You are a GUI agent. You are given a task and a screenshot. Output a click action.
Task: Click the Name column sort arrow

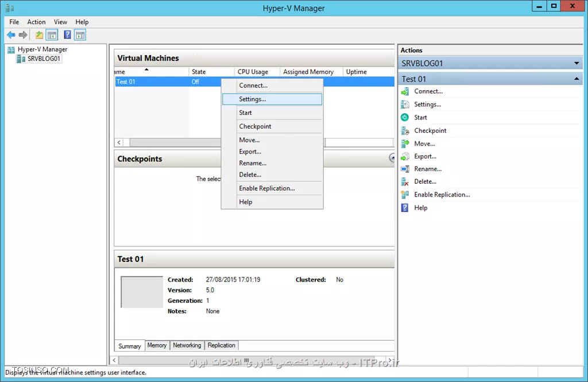146,70
